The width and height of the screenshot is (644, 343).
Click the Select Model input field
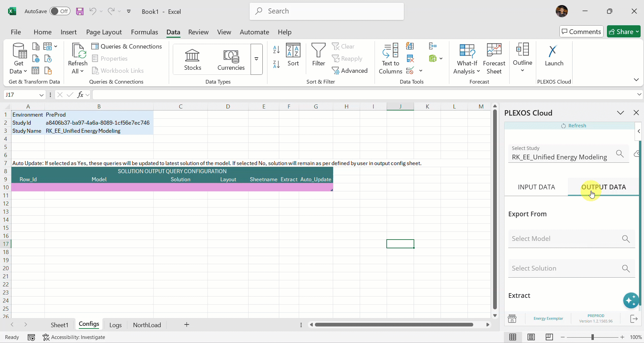pyautogui.click(x=571, y=239)
